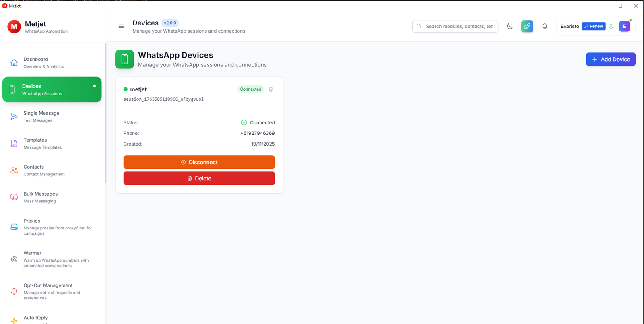Toggle sidebar with hamburger menu icon
The width and height of the screenshot is (644, 324).
coord(121,26)
